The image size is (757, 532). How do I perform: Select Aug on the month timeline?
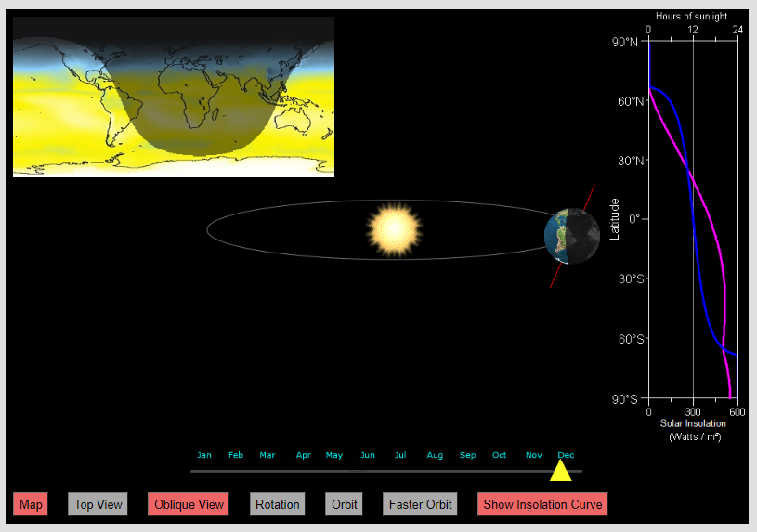(x=435, y=455)
